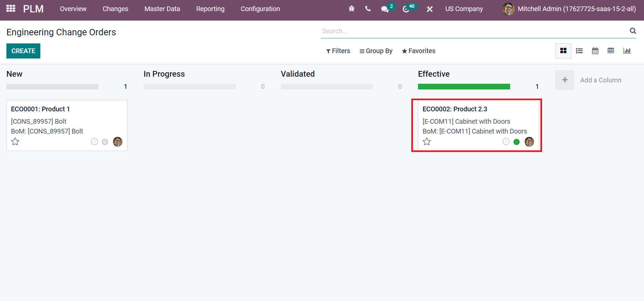The width and height of the screenshot is (644, 301).
Task: Click the Effective column count 1
Action: point(537,86)
